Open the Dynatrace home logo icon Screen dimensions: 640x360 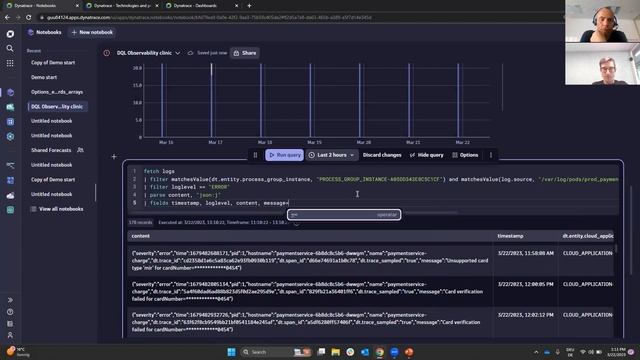click(x=10, y=34)
